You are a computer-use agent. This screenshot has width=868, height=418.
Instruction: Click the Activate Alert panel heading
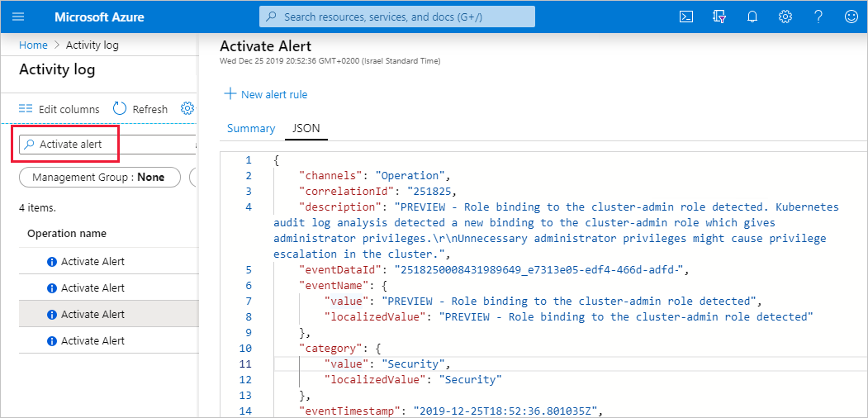266,46
